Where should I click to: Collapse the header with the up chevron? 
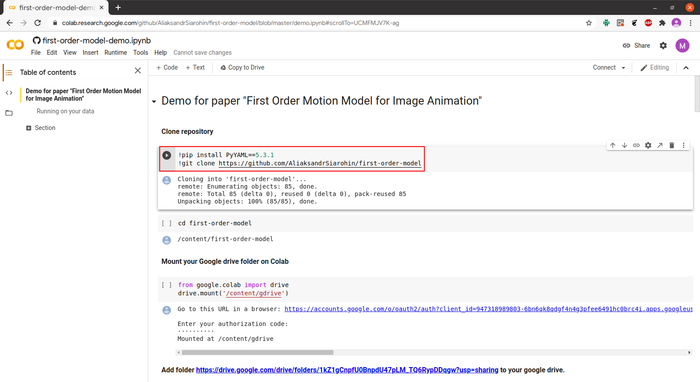pyautogui.click(x=686, y=68)
